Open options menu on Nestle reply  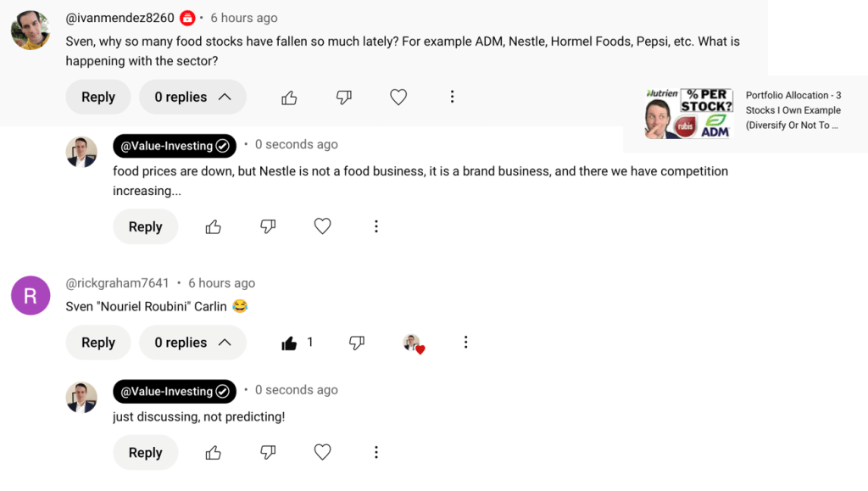coord(376,226)
